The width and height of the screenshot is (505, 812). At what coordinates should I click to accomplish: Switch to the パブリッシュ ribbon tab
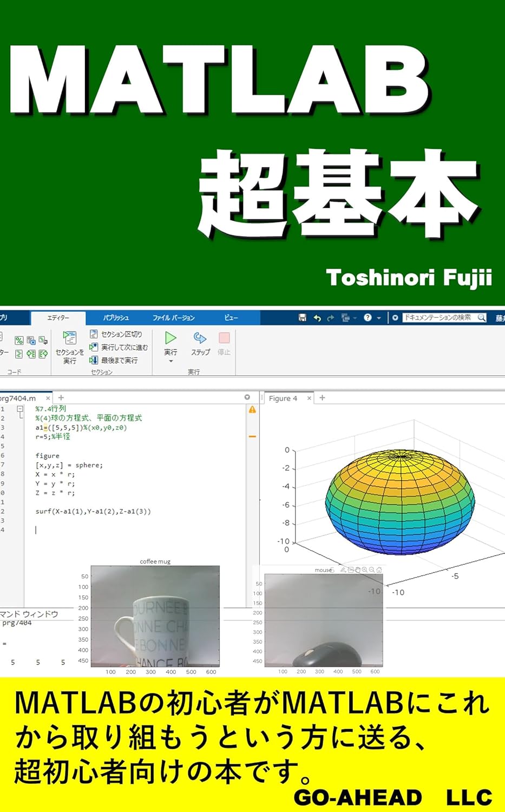point(116,318)
